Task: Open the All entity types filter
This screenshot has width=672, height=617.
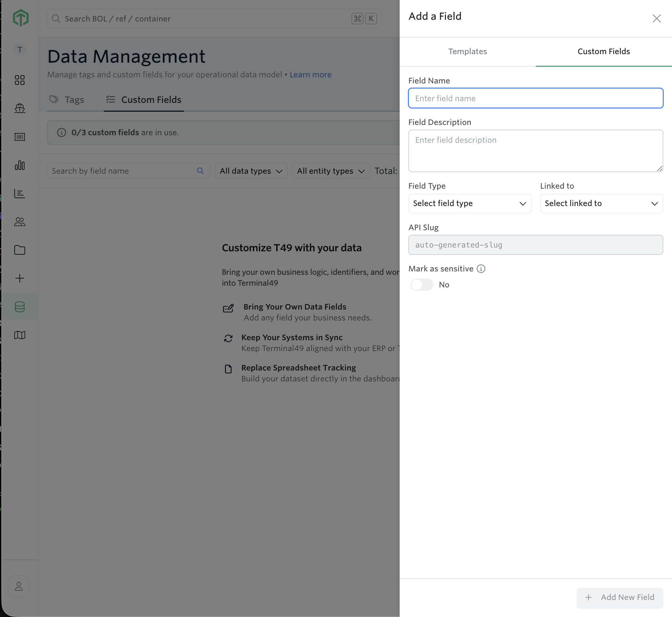Action: [x=331, y=171]
